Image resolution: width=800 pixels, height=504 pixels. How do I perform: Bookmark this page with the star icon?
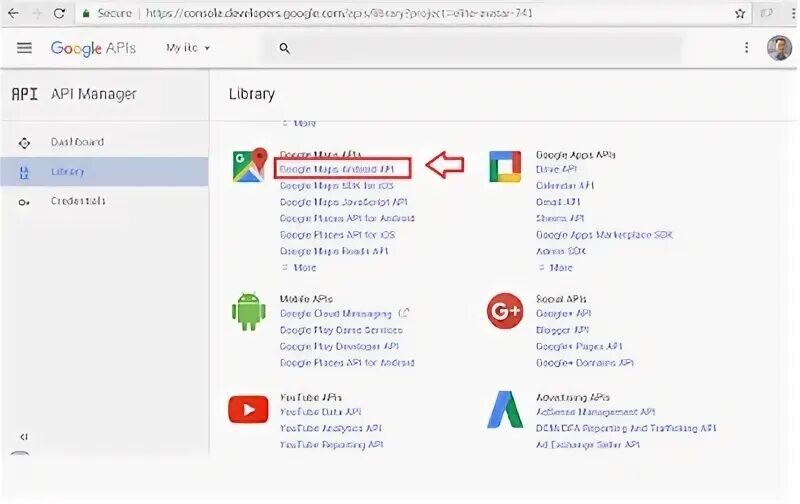[740, 13]
